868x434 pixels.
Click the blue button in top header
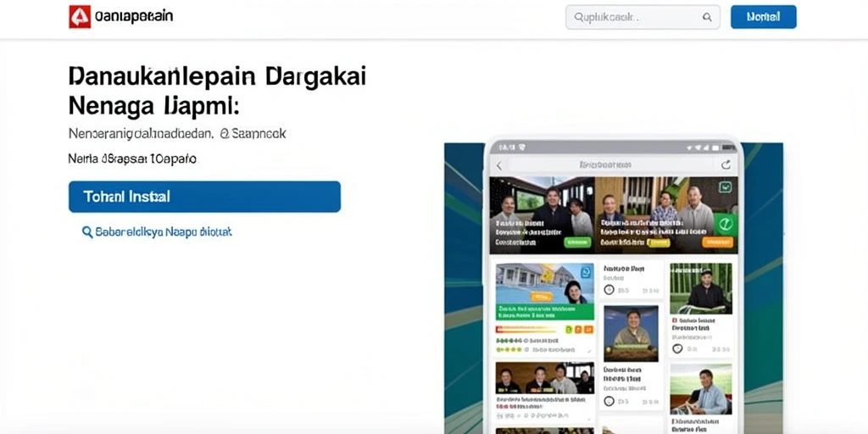point(764,17)
